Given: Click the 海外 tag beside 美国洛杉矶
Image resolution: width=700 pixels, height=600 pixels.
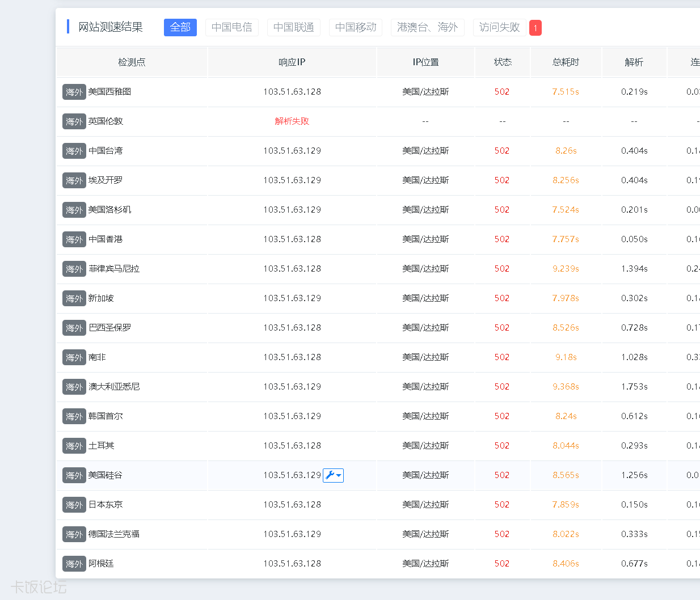Looking at the screenshot, I should coord(74,210).
